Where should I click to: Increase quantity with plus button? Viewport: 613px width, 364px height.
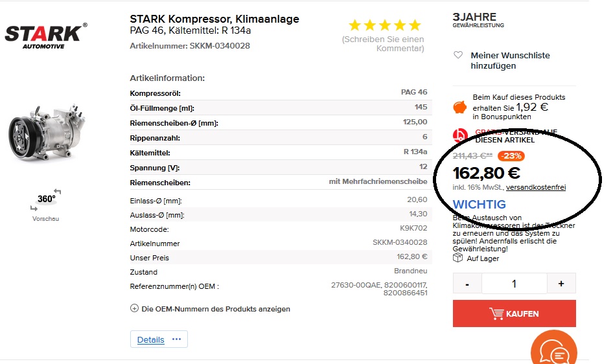[x=561, y=284]
